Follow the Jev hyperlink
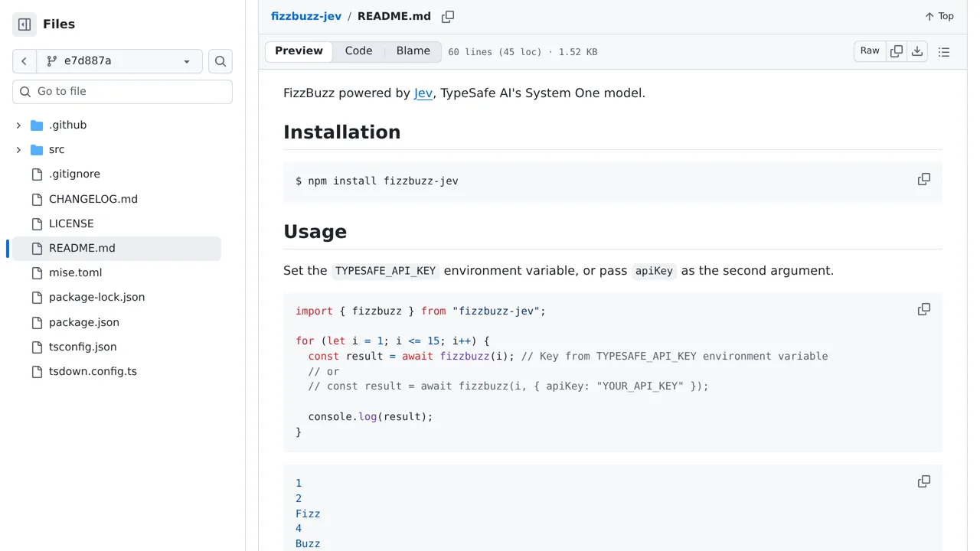This screenshot has width=980, height=551. (x=423, y=93)
